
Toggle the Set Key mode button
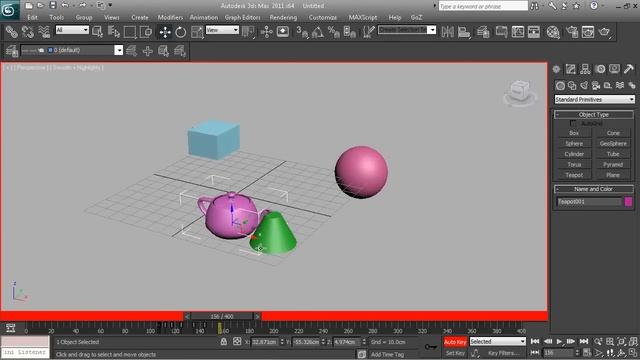tap(455, 353)
